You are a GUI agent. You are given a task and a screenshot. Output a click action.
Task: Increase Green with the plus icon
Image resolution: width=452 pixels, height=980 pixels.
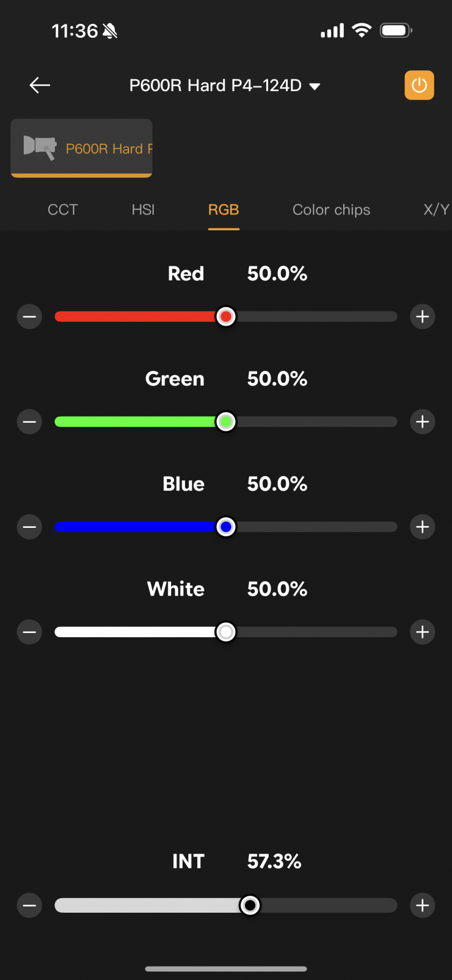(x=422, y=422)
